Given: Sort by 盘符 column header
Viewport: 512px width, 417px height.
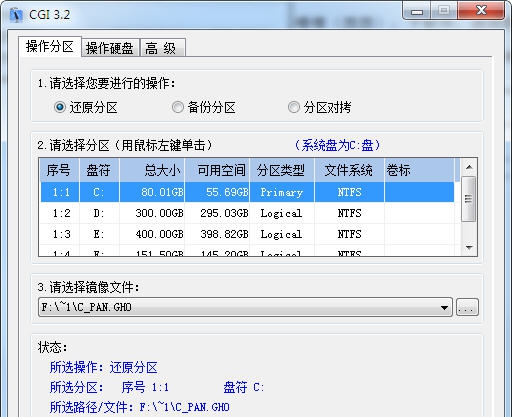Looking at the screenshot, I should (x=99, y=170).
